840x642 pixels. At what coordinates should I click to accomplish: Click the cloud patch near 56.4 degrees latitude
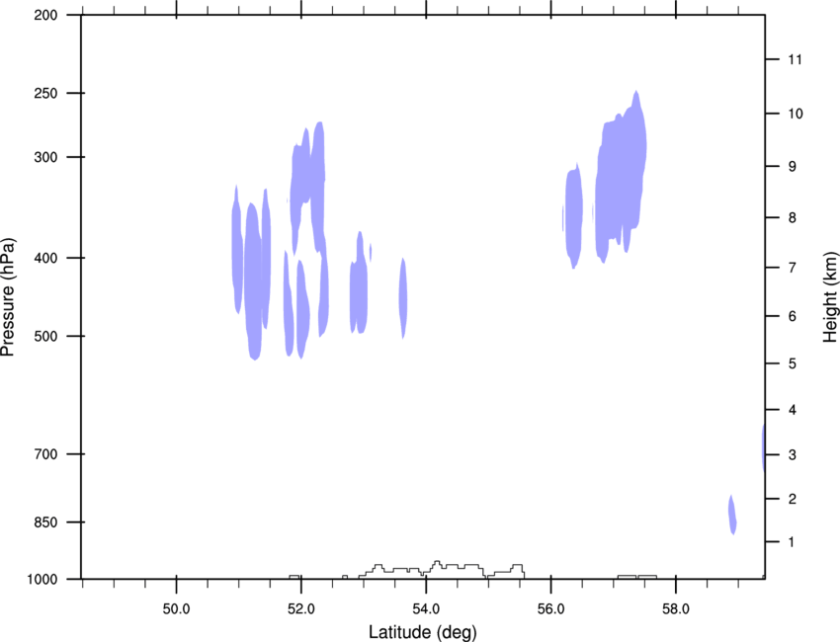point(574,216)
